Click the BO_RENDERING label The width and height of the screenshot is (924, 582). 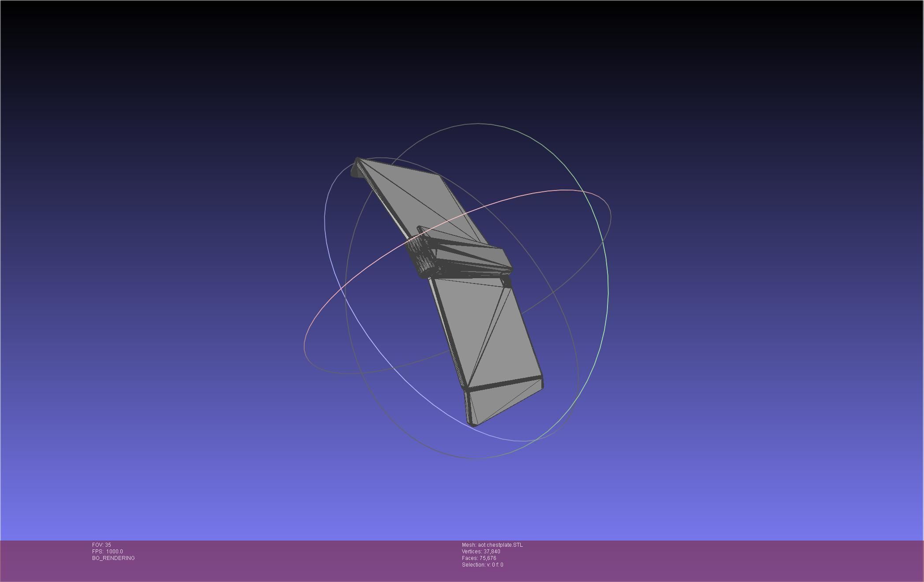[x=113, y=558]
